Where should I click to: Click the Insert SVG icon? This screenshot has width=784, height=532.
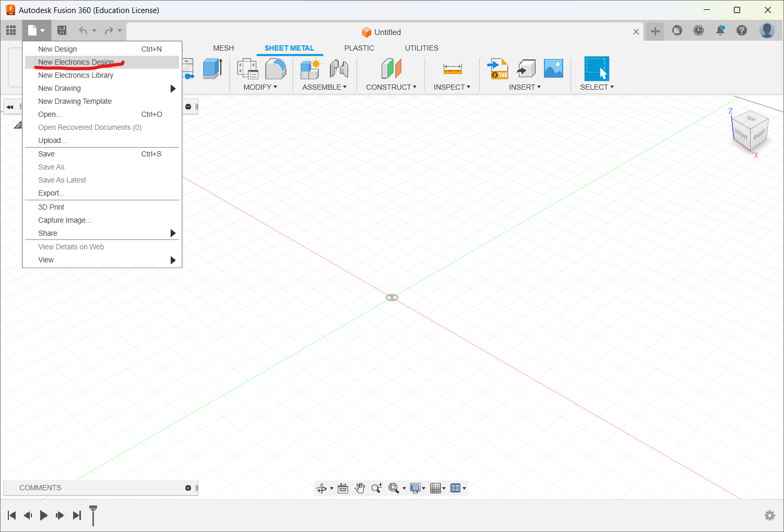pyautogui.click(x=497, y=69)
